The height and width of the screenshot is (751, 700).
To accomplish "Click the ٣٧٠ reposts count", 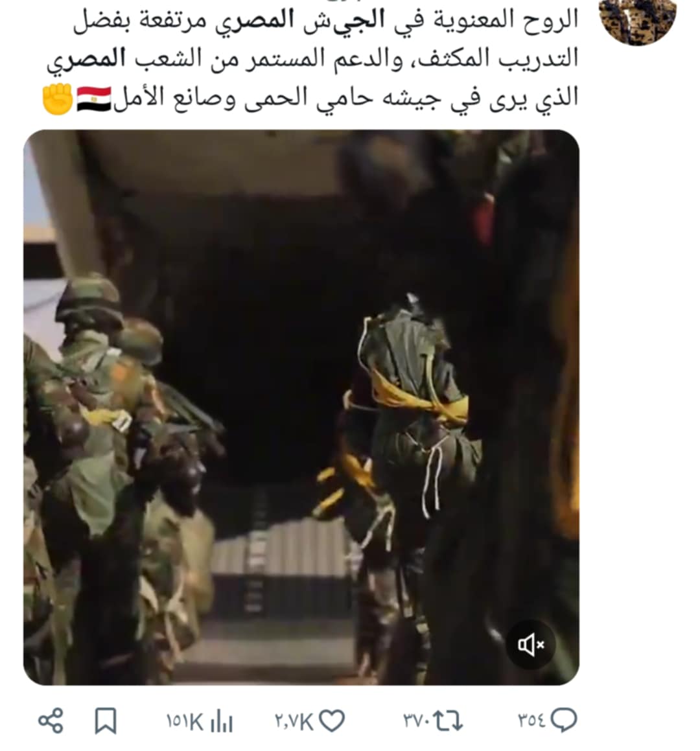I will point(416,721).
